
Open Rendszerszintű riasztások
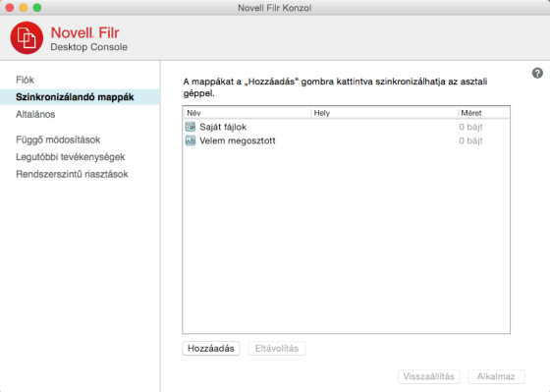[x=72, y=174]
